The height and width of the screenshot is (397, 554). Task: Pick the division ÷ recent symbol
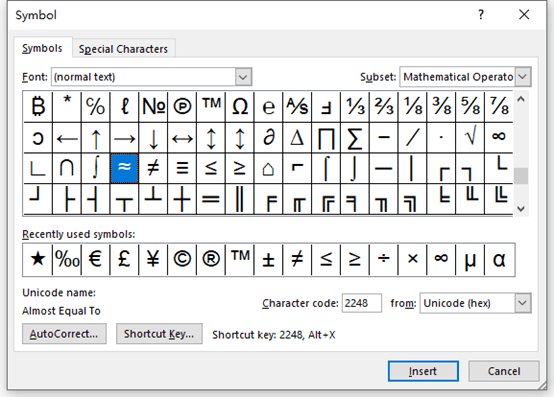(384, 260)
